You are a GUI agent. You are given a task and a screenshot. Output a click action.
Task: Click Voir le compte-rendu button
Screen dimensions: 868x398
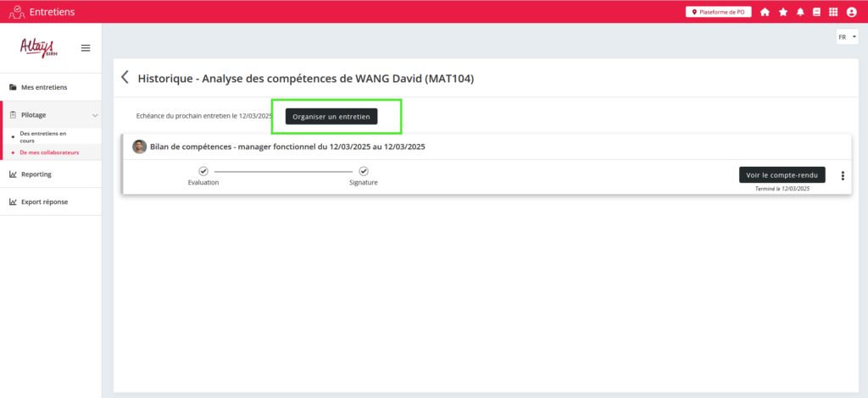(782, 174)
